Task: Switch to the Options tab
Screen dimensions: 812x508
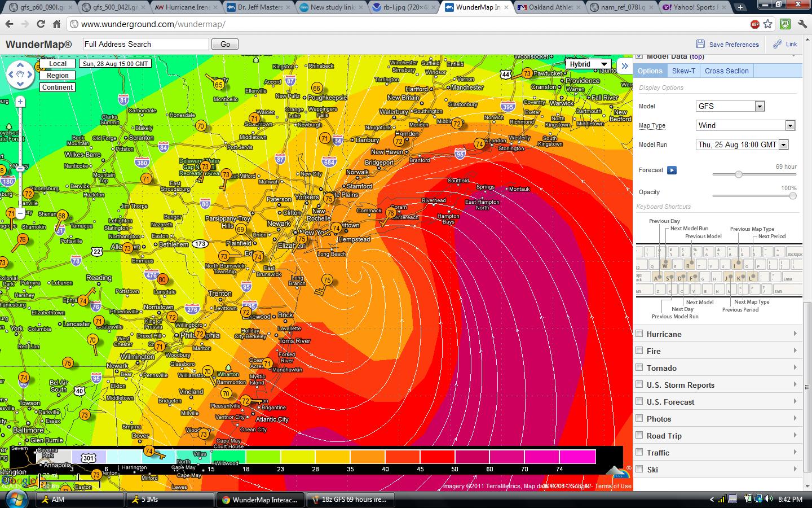Action: pyautogui.click(x=650, y=71)
